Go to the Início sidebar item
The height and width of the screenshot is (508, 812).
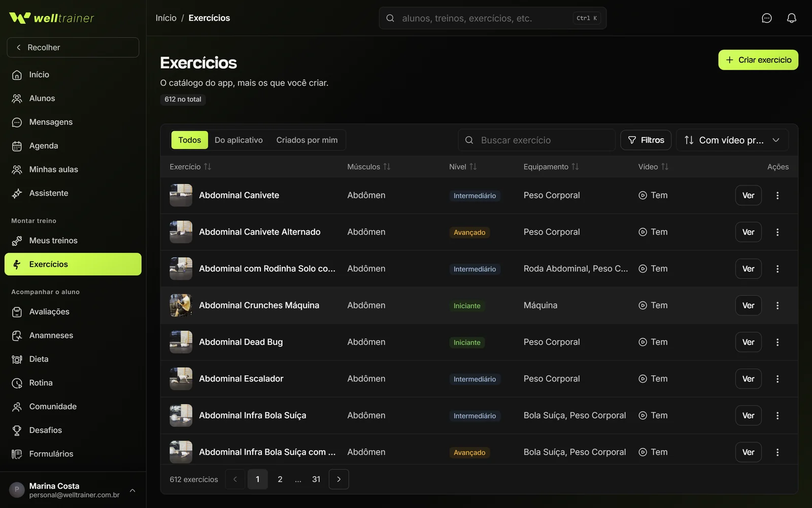click(73, 75)
